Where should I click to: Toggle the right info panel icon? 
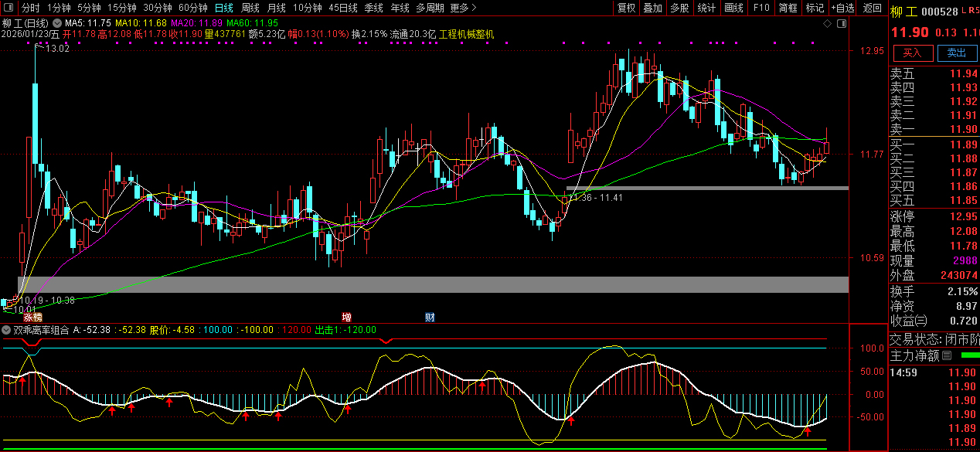point(841,25)
